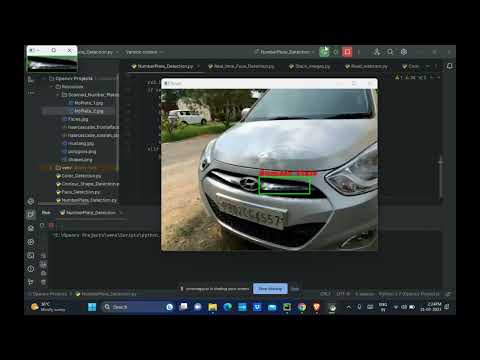480x360 pixels.
Task: Open Brave browser on the Windows taskbar
Action: tap(317, 307)
